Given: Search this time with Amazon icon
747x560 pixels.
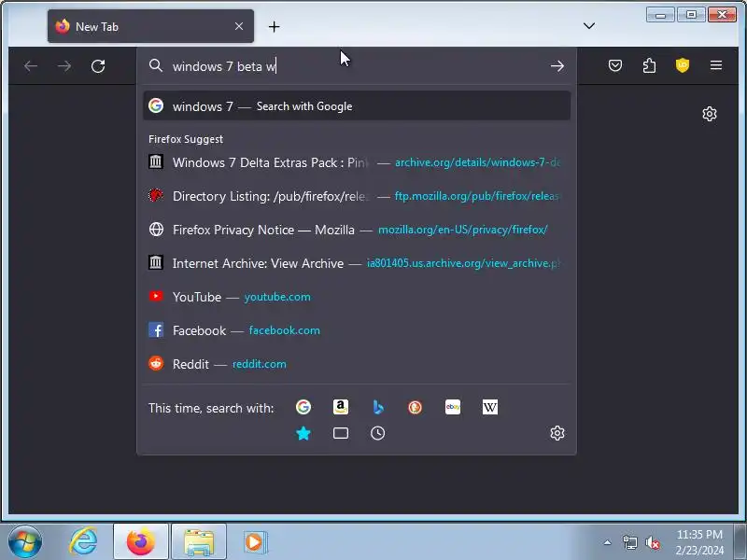Looking at the screenshot, I should (341, 407).
